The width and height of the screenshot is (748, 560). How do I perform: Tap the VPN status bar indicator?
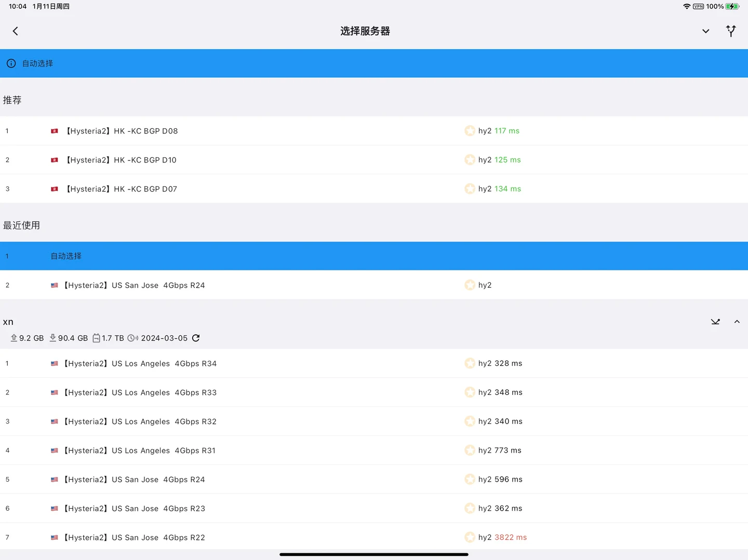point(699,6)
